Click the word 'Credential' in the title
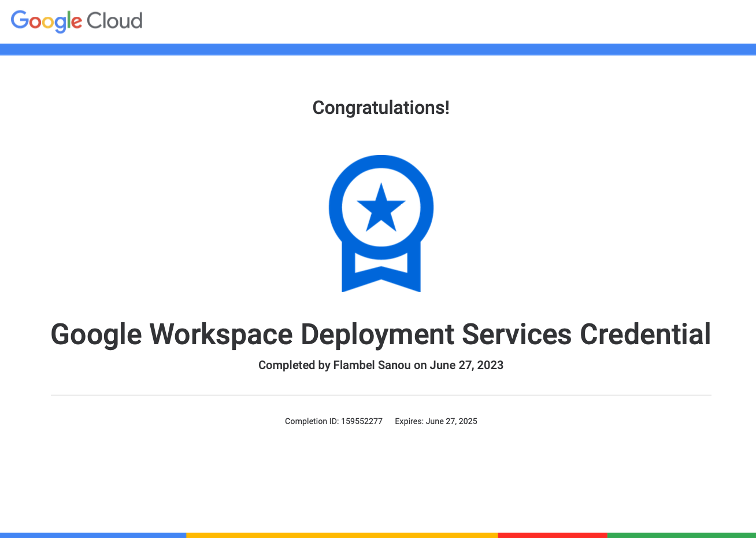The width and height of the screenshot is (756, 538). click(645, 334)
